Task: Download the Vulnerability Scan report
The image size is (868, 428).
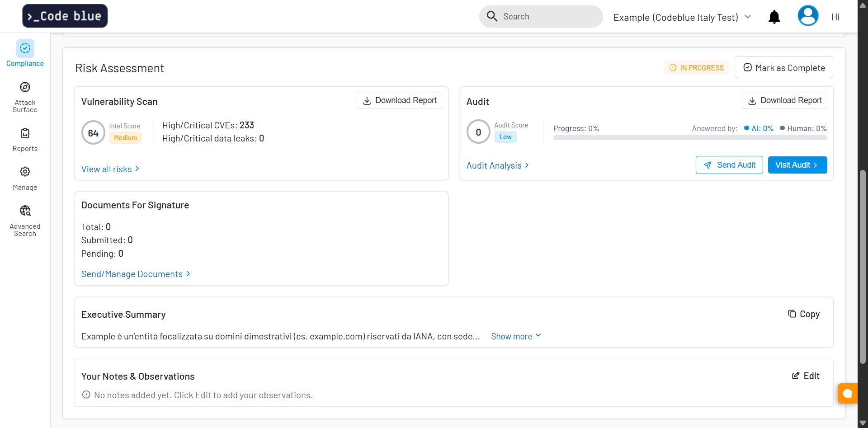Action: click(x=399, y=100)
